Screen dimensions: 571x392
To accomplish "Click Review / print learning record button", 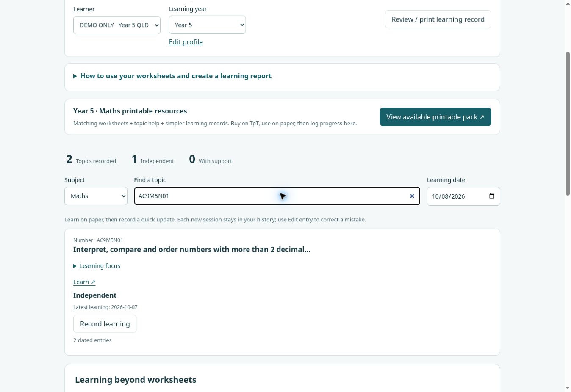I will click(438, 19).
